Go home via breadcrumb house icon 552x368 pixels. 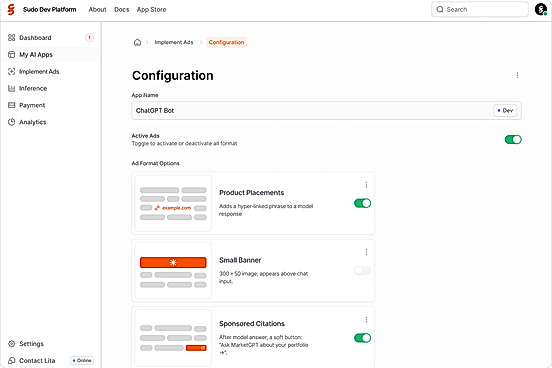[137, 42]
